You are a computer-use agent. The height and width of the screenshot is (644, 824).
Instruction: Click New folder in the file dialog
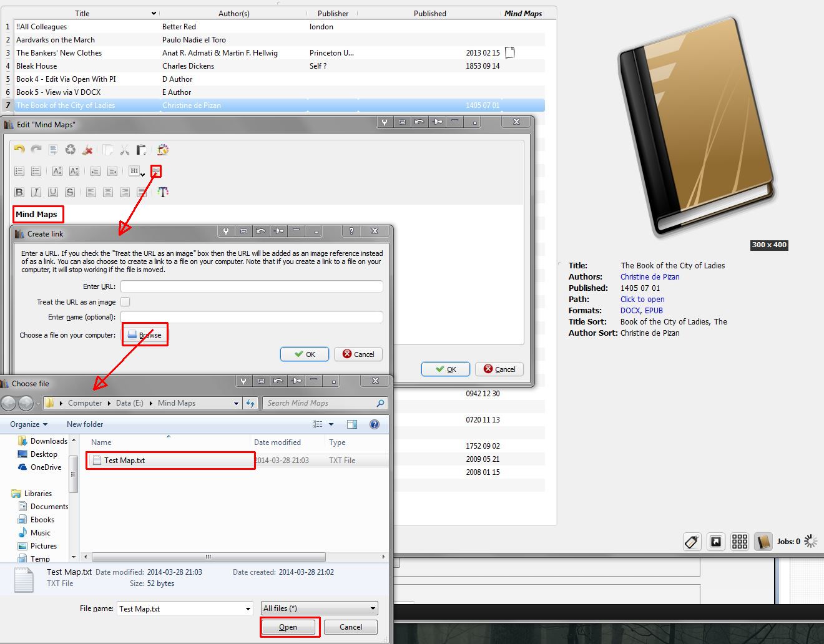(85, 424)
